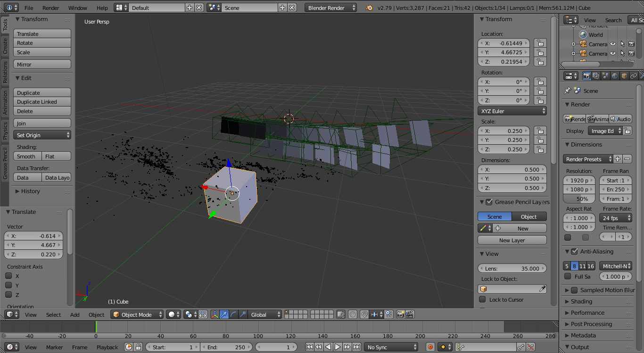Viewport: 644px width, 353px height.
Task: Check the Constraint Axis Y checkbox
Action: click(x=8, y=285)
